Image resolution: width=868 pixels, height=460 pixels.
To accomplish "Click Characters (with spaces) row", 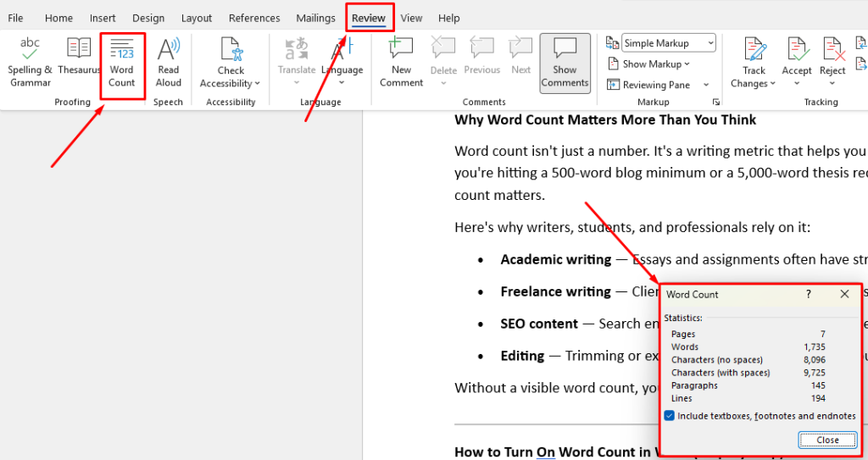I will [748, 373].
